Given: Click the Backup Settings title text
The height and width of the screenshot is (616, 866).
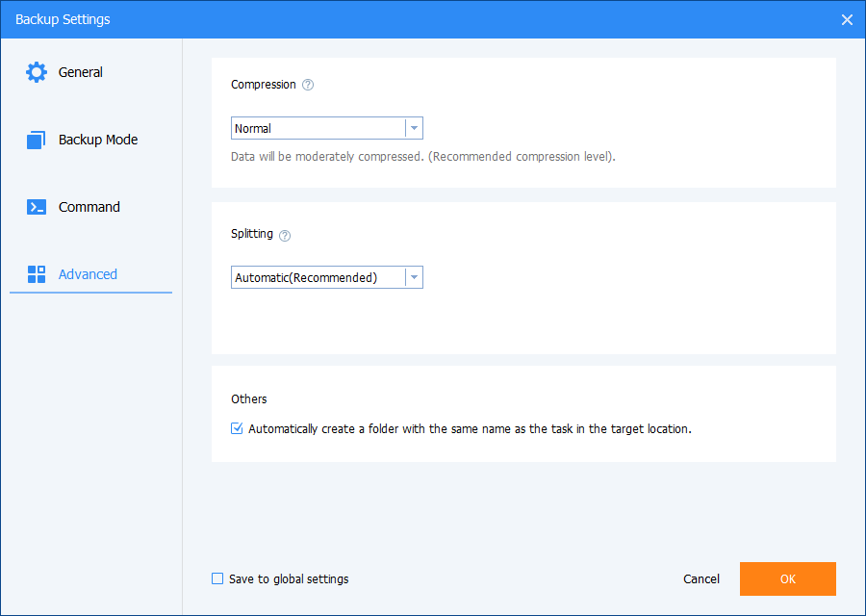Looking at the screenshot, I should pyautogui.click(x=63, y=19).
